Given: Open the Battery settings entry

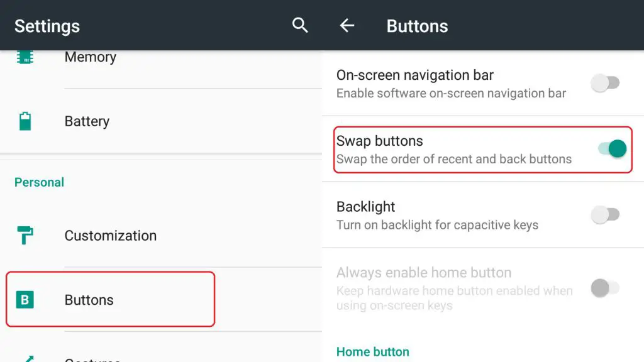Looking at the screenshot, I should tap(161, 121).
